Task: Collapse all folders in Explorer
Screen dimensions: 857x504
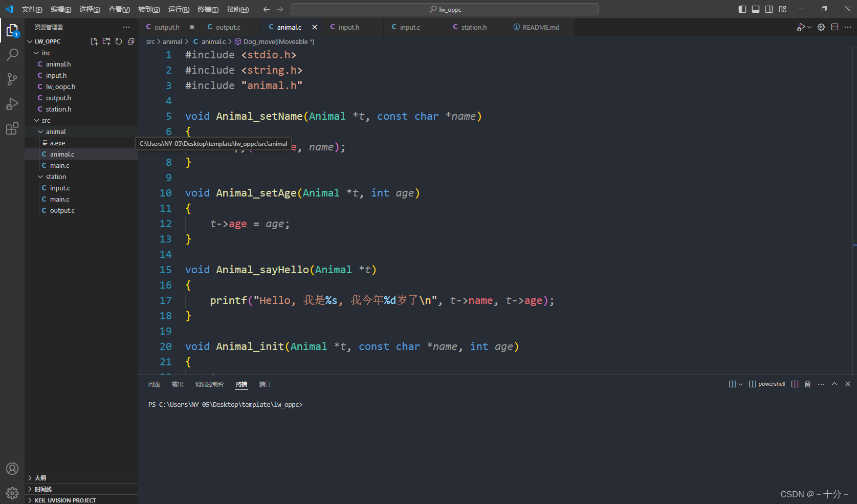Action: click(131, 41)
